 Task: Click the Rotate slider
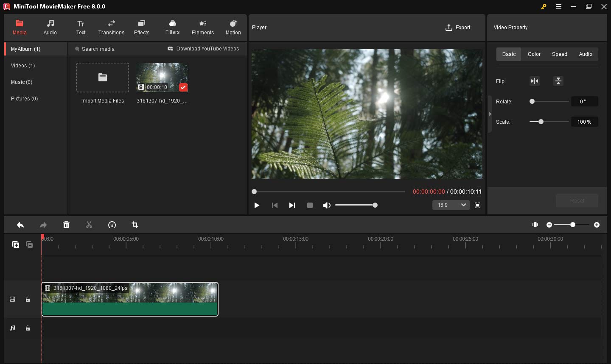pyautogui.click(x=549, y=101)
